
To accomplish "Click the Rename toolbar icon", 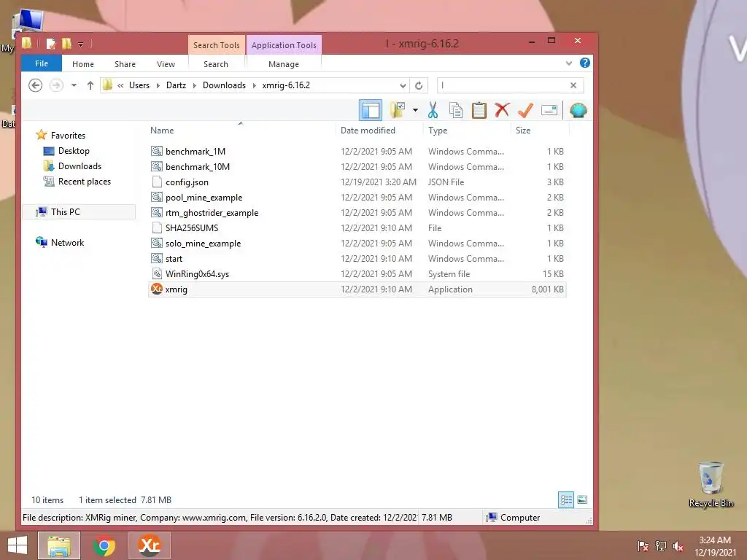I will [549, 110].
